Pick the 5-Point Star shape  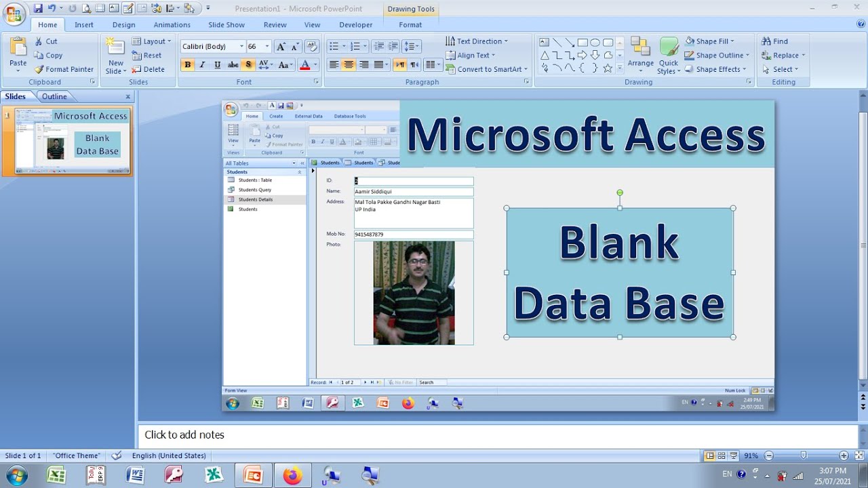tap(608, 68)
